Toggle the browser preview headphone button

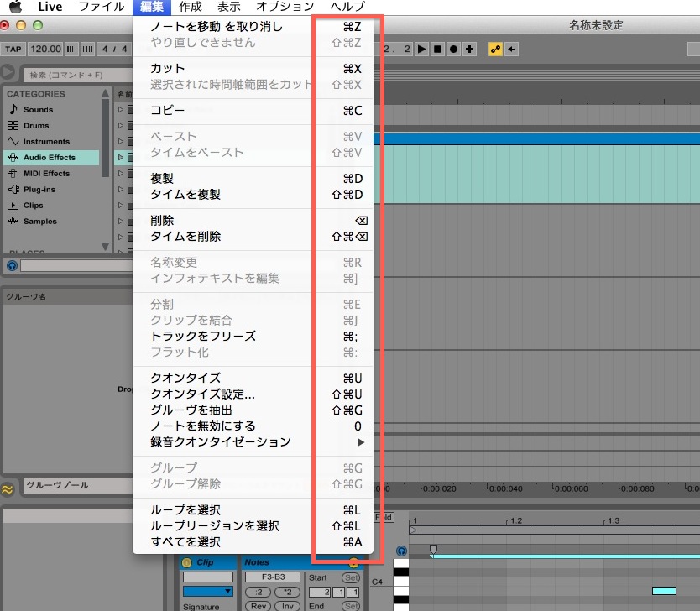12,266
